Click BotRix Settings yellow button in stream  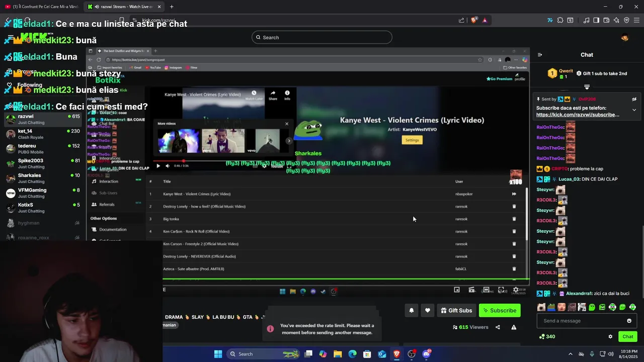pyautogui.click(x=412, y=140)
